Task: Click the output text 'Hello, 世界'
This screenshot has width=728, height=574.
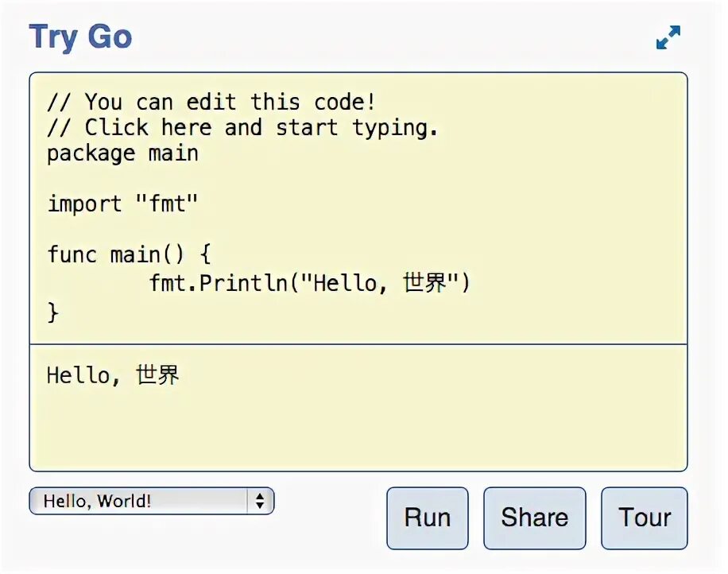Action: click(113, 375)
